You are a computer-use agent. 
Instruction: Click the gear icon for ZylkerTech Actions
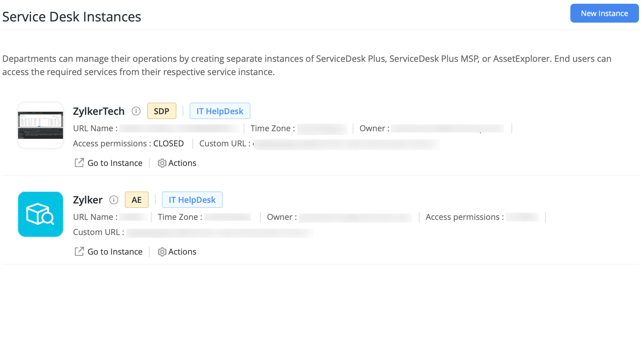[162, 163]
